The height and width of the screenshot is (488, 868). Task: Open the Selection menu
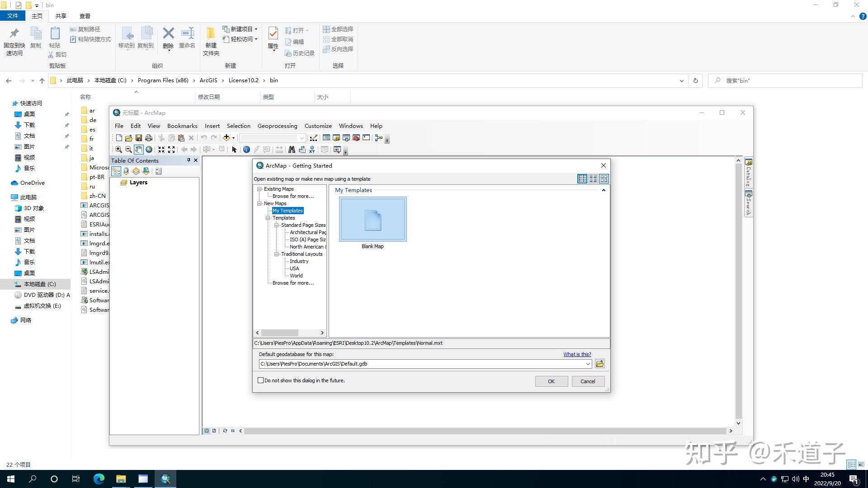(x=239, y=126)
